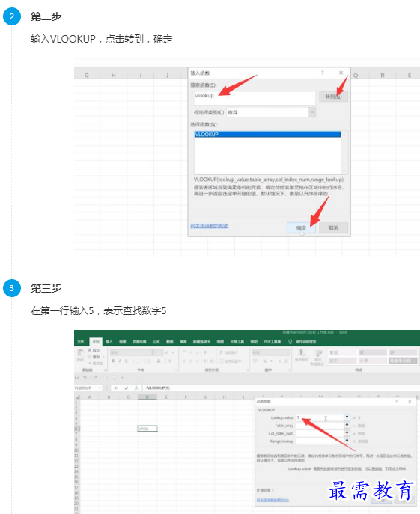This screenshot has height=514, width=420.
Task: Click collapse-dialog arrow beside Col_index_num field
Action: pyautogui.click(x=347, y=433)
